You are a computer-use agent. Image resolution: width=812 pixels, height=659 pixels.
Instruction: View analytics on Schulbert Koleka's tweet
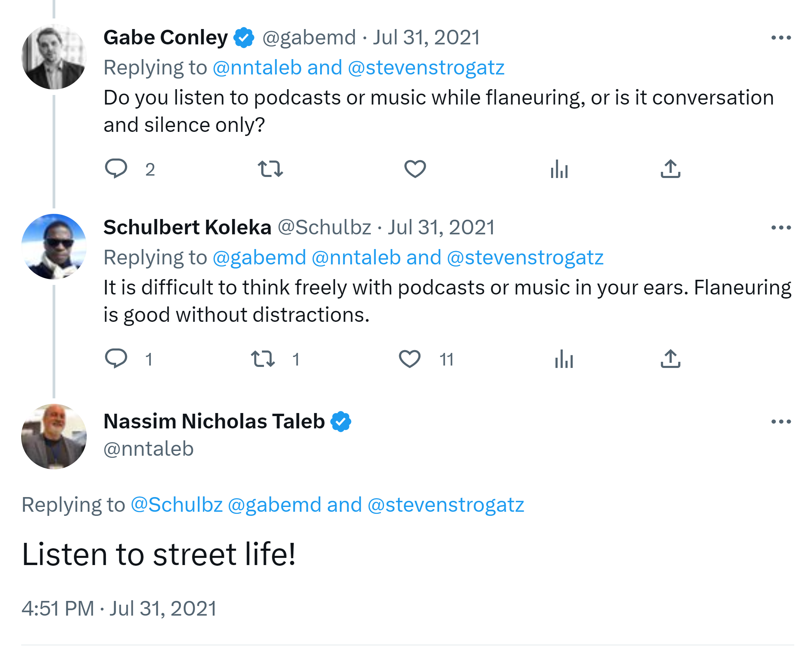point(564,359)
